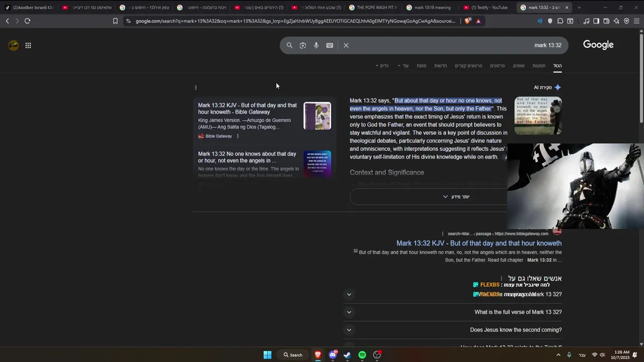Screen dimensions: 644x362
Task: Switch to '(1) Testify - YouTube' browser tab
Action: click(486, 8)
